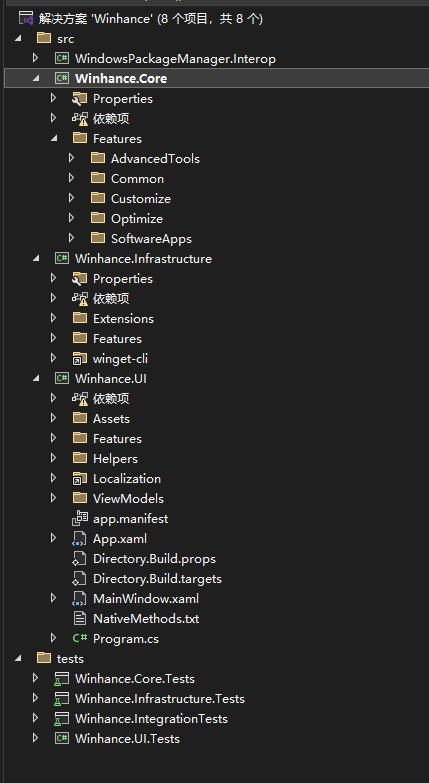This screenshot has width=429, height=783.
Task: Click the C# project icon of Winhance.Infrastructure
Action: (62, 258)
